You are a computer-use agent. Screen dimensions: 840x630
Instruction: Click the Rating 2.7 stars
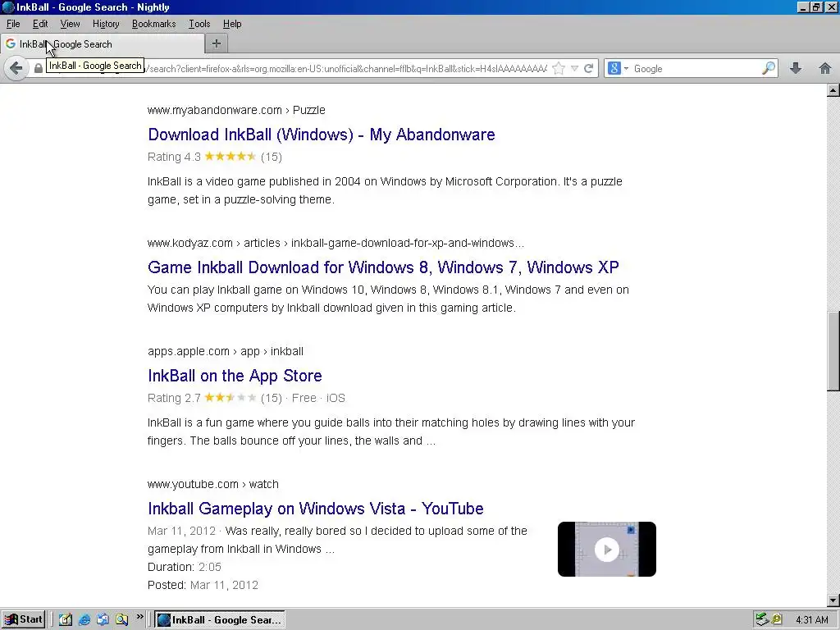[231, 398]
